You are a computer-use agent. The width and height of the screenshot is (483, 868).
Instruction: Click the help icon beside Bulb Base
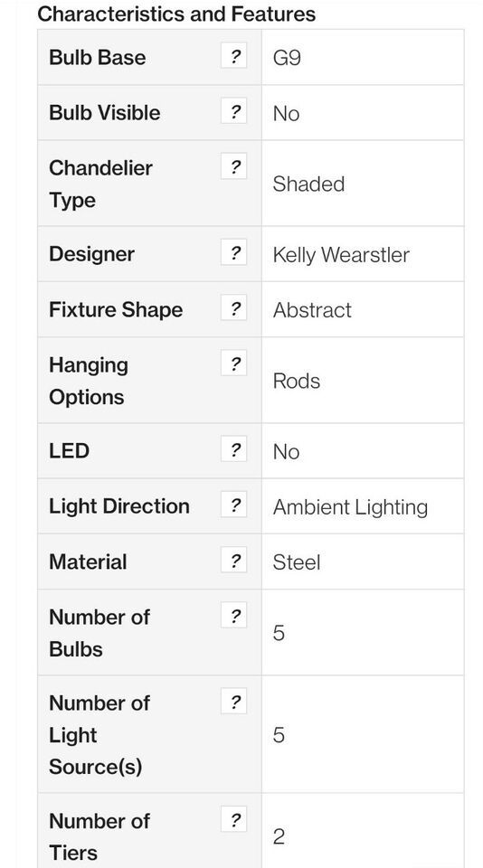[233, 56]
